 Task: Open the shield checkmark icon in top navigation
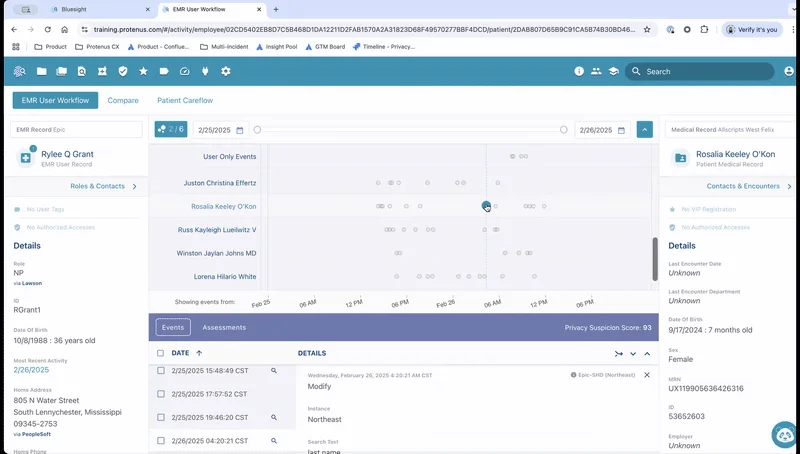click(x=122, y=71)
